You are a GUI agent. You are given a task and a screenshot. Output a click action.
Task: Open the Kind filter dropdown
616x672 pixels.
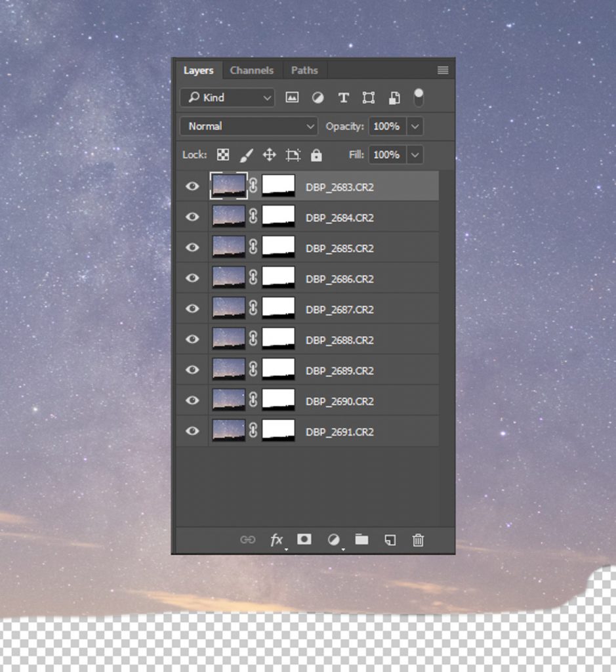226,97
